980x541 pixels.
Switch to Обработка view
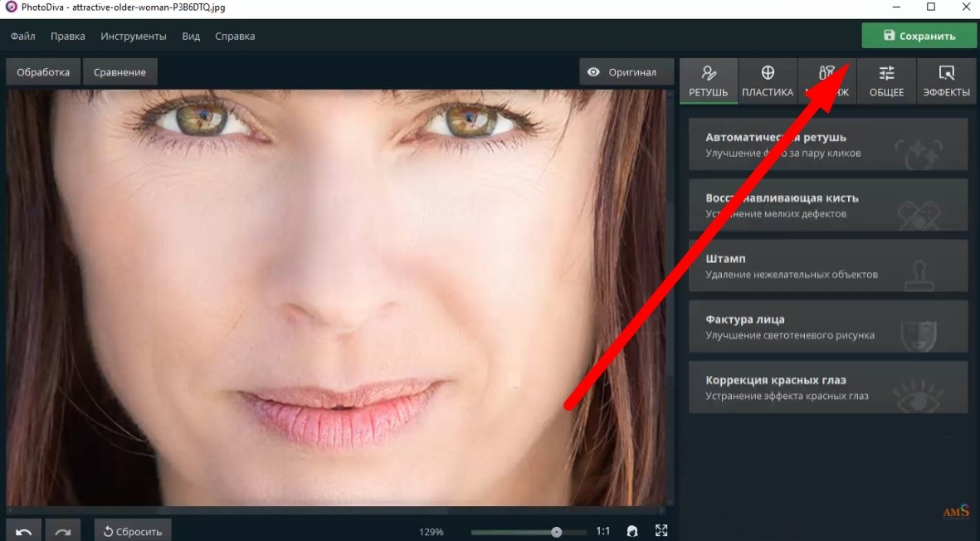pos(43,72)
